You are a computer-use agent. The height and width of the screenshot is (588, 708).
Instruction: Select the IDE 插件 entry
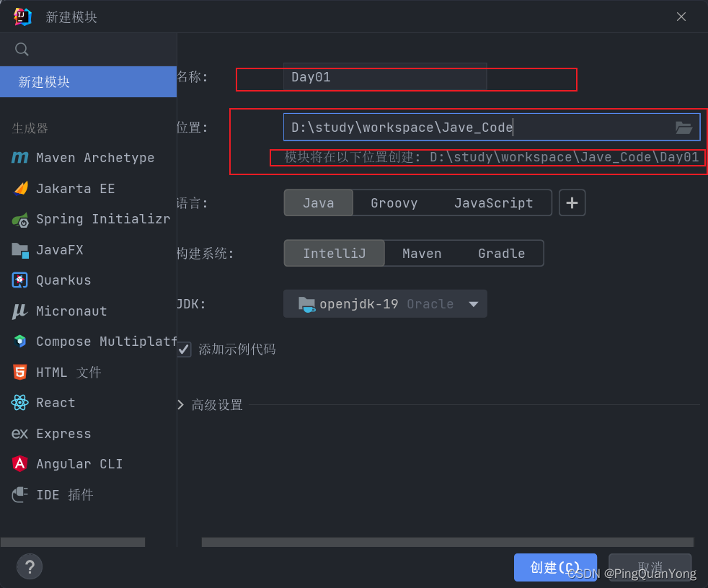pyautogui.click(x=88, y=494)
